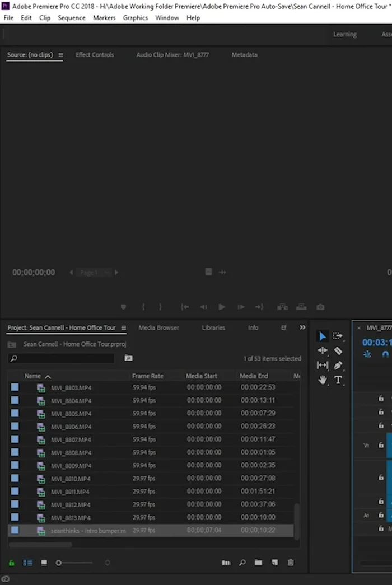Screen dimensions: 392x585
Task: Click the Frame Rate column header
Action: coord(148,376)
